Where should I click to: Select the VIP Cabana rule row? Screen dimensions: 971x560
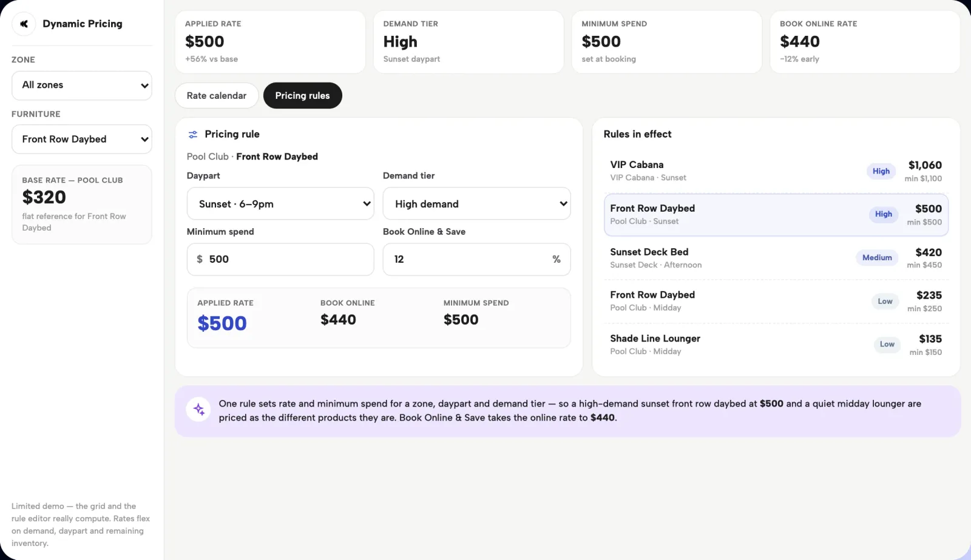tap(776, 171)
